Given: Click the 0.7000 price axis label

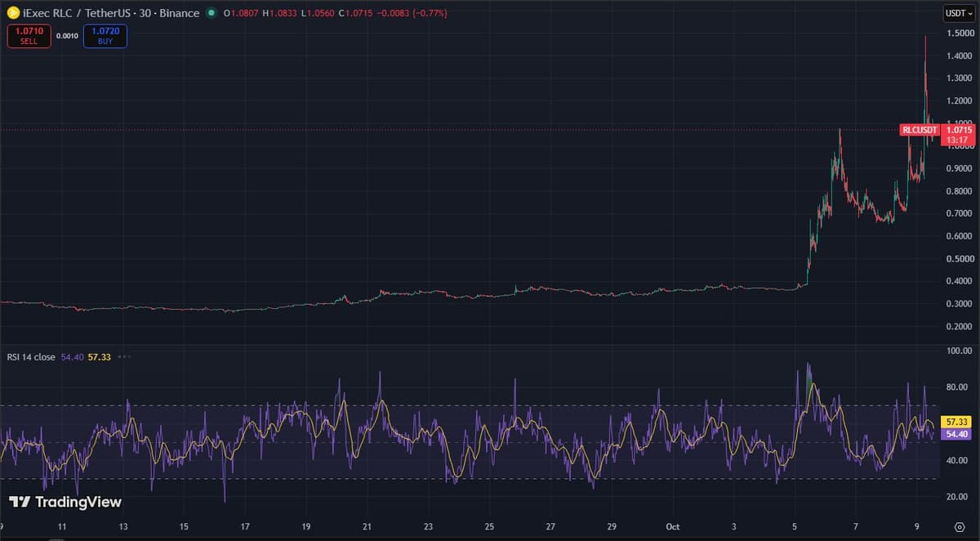Looking at the screenshot, I should 959,213.
